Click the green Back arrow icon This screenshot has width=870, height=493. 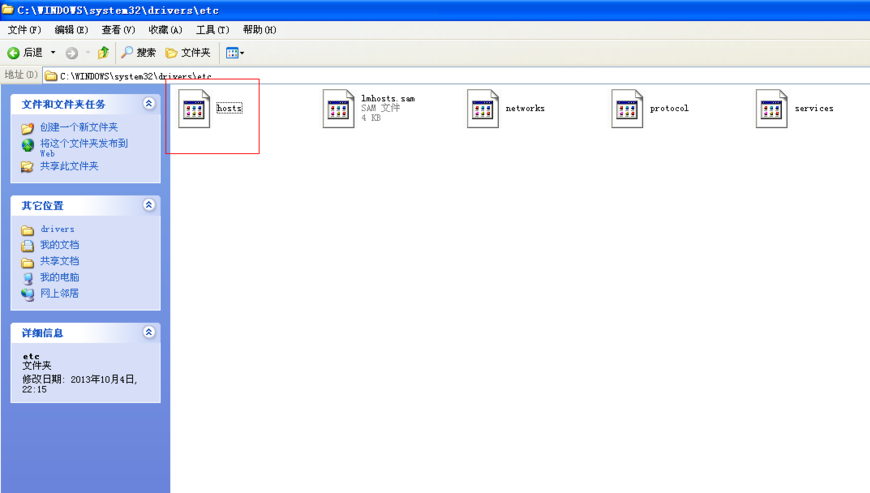[x=13, y=53]
